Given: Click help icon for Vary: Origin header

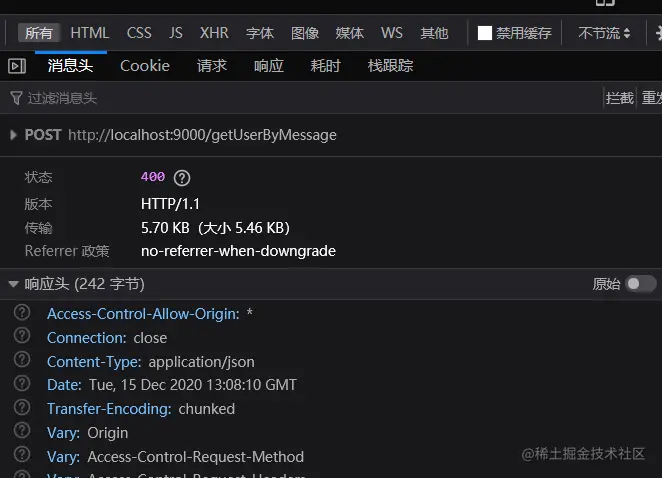Looking at the screenshot, I should click(22, 431).
